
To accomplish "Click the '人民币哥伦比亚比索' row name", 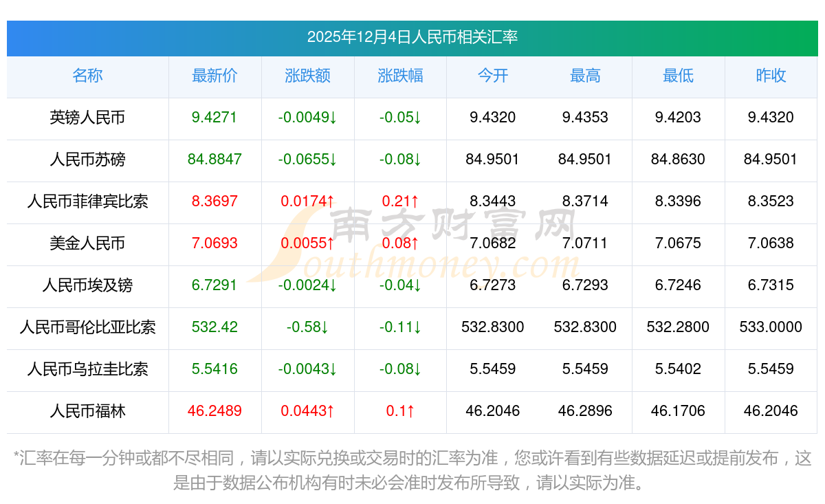I will [x=87, y=327].
